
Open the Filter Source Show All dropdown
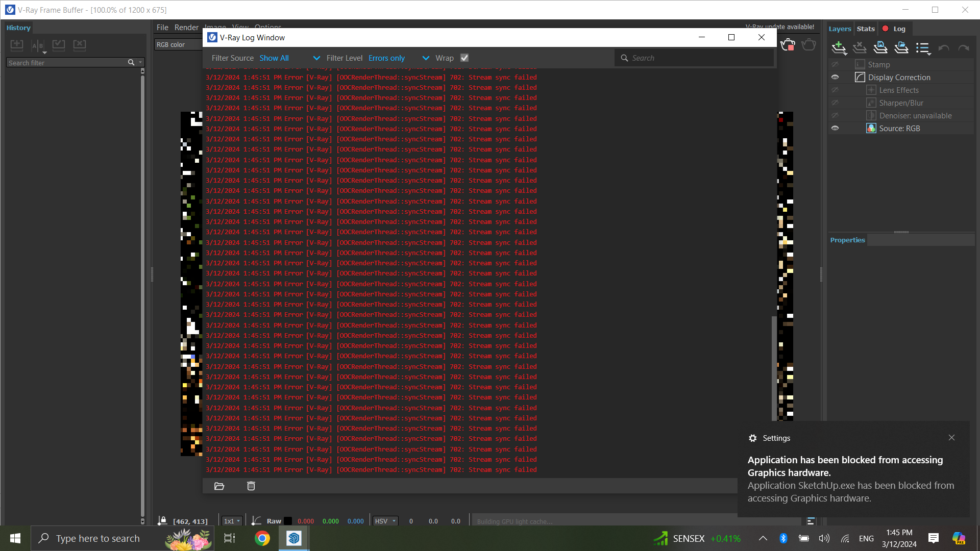(x=289, y=58)
